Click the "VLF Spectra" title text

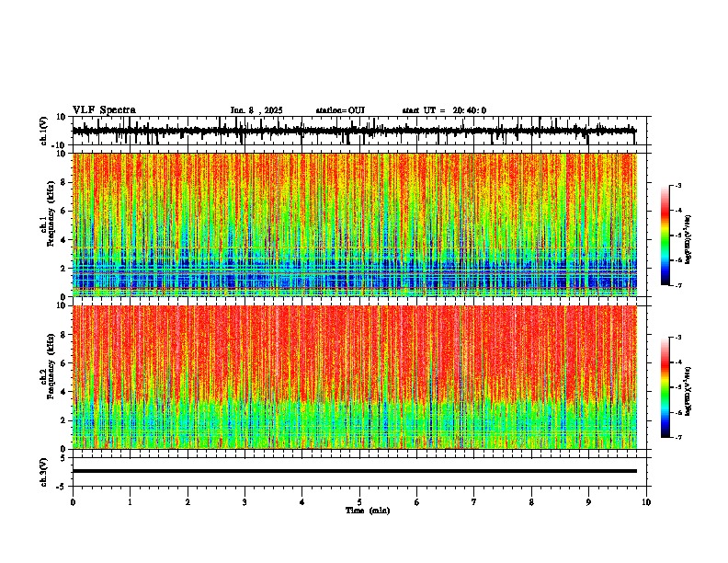click(x=104, y=110)
